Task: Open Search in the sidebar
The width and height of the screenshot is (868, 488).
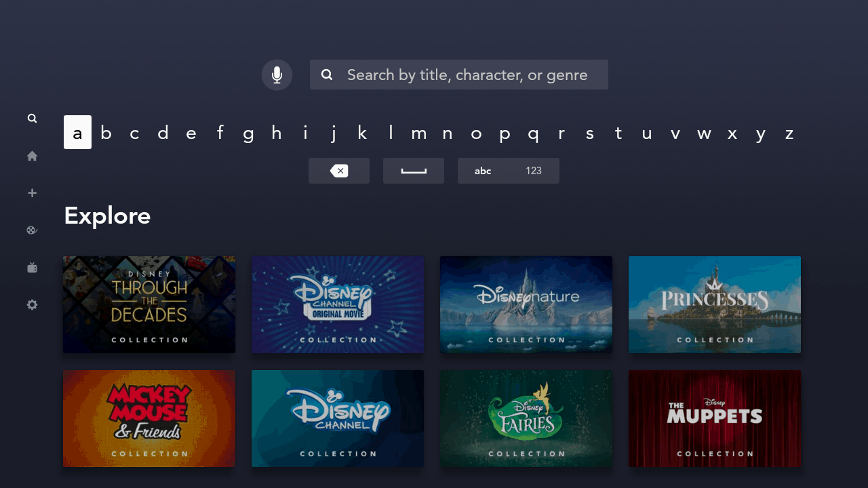Action: pos(32,119)
